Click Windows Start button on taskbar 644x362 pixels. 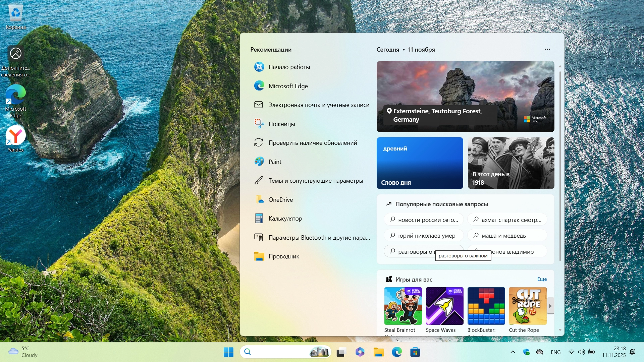(228, 352)
